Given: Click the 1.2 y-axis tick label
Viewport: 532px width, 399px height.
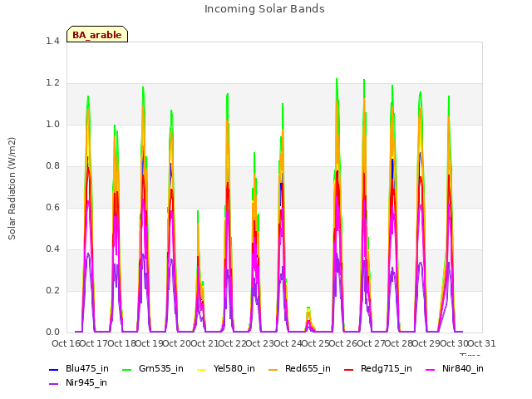Looking at the screenshot, I should tap(52, 83).
